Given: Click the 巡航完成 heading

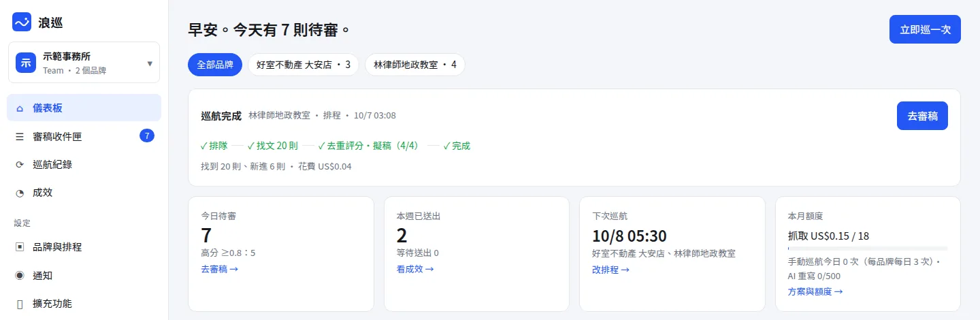Looking at the screenshot, I should tap(221, 116).
